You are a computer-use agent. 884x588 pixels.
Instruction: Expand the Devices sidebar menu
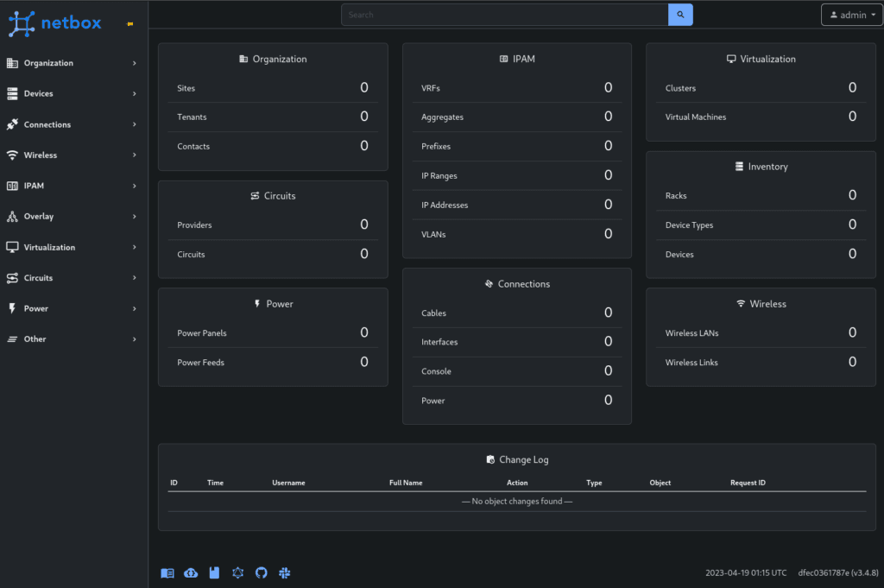click(x=72, y=93)
